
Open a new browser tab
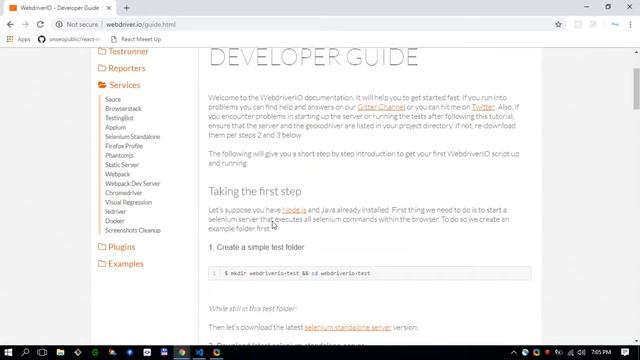(x=127, y=8)
